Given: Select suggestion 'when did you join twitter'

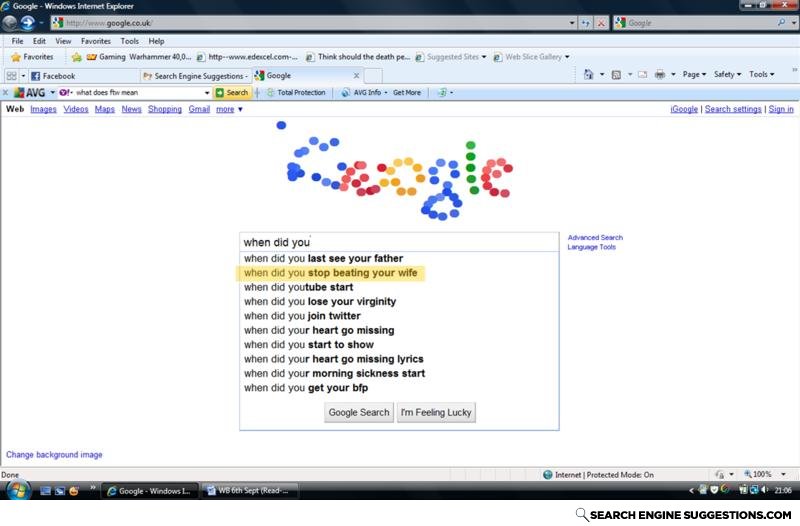Looking at the screenshot, I should coord(399,316).
